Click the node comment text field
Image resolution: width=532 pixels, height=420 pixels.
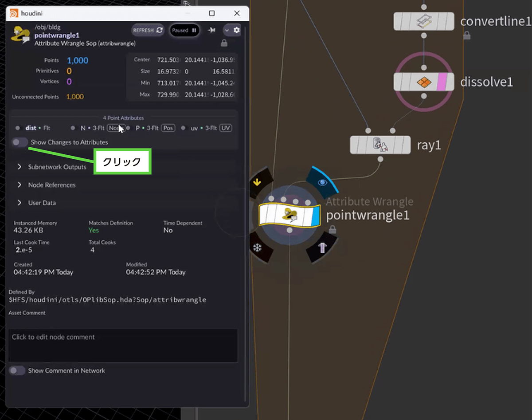(x=123, y=345)
